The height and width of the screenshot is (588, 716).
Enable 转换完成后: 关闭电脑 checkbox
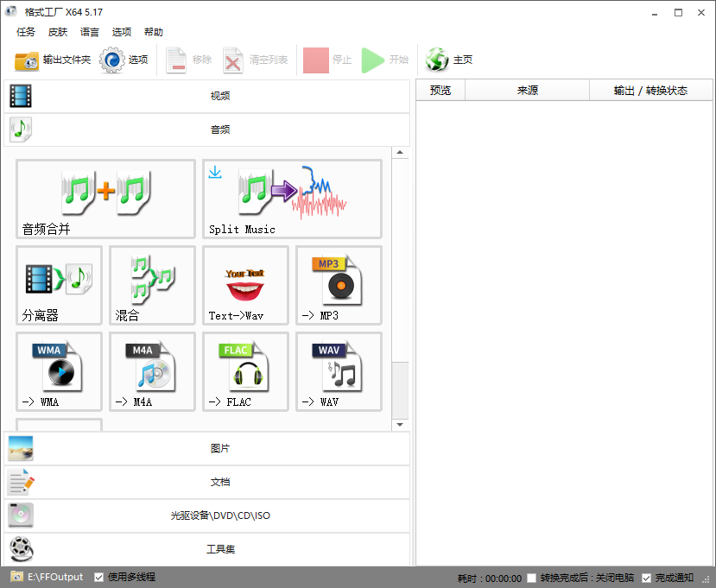point(532,578)
